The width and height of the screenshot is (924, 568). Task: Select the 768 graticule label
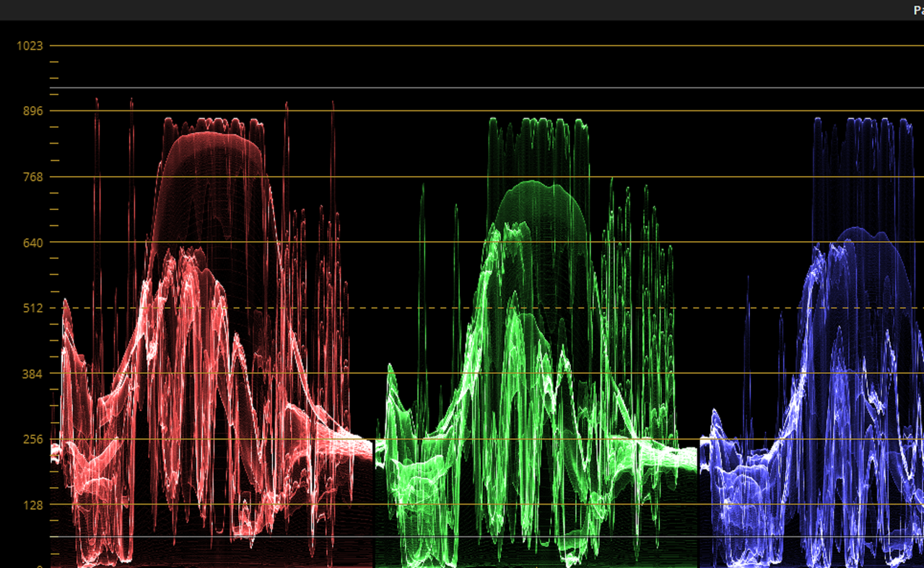click(x=33, y=177)
